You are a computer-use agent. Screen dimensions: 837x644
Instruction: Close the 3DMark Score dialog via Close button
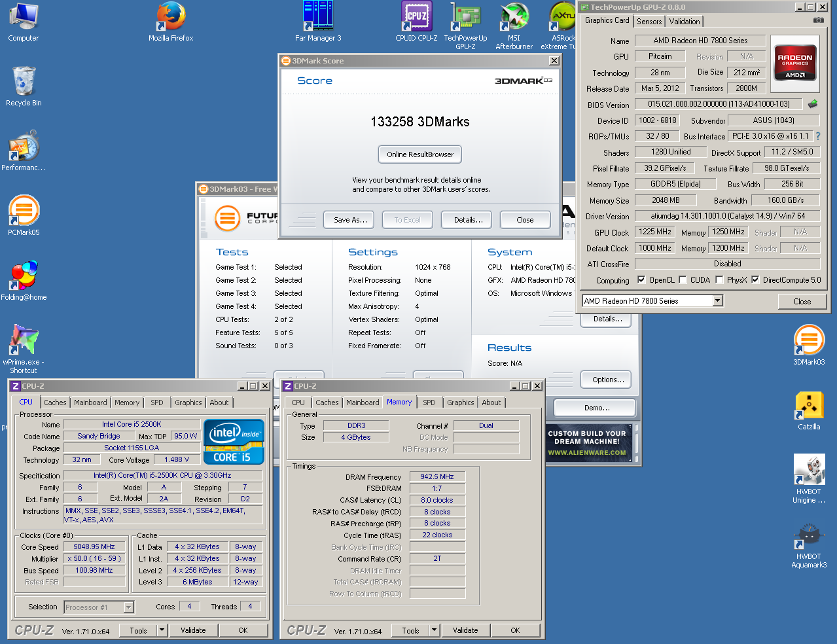pyautogui.click(x=525, y=220)
